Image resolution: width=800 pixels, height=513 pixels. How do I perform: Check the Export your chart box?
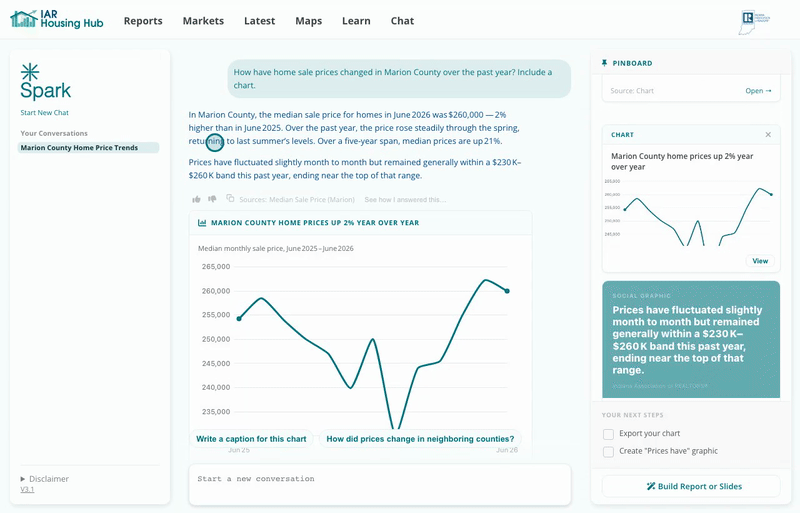tap(608, 434)
